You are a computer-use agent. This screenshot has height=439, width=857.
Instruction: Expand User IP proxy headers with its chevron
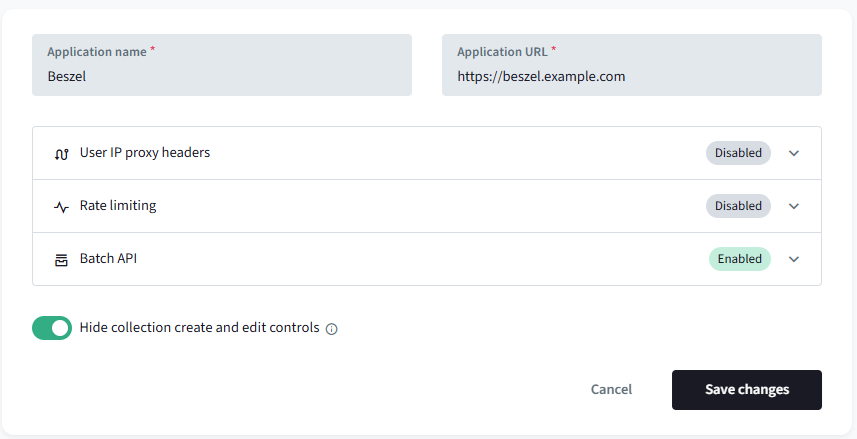794,153
